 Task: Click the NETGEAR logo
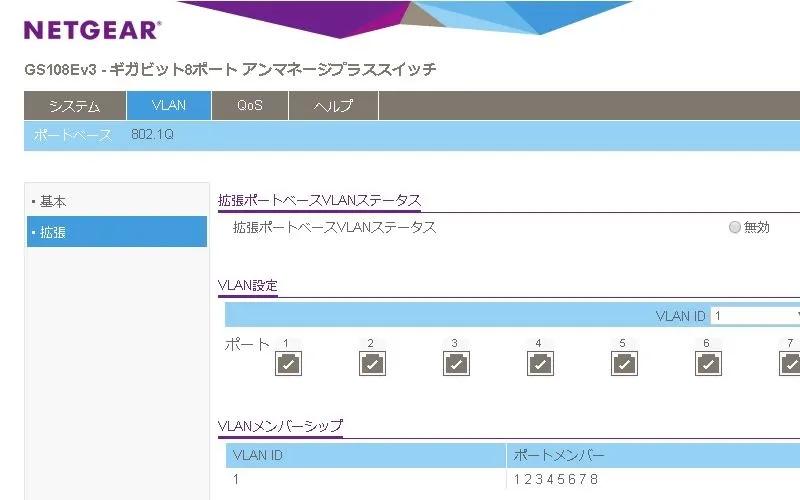pos(92,30)
